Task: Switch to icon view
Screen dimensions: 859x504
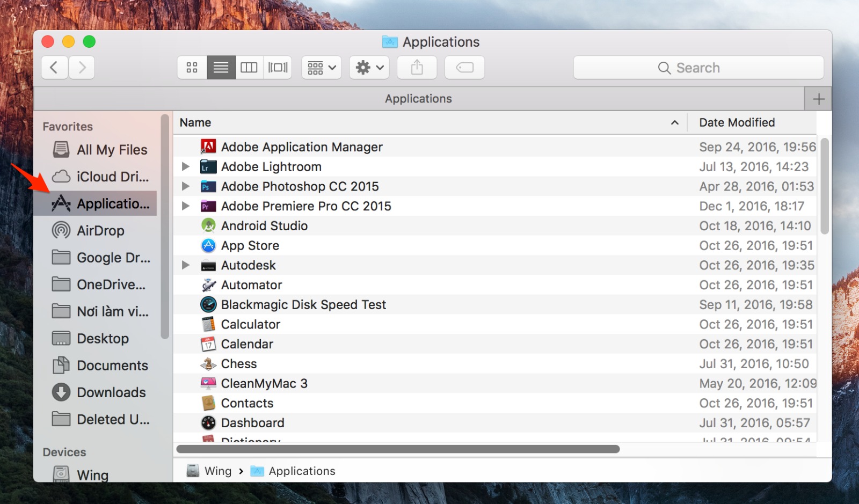Action: (192, 68)
